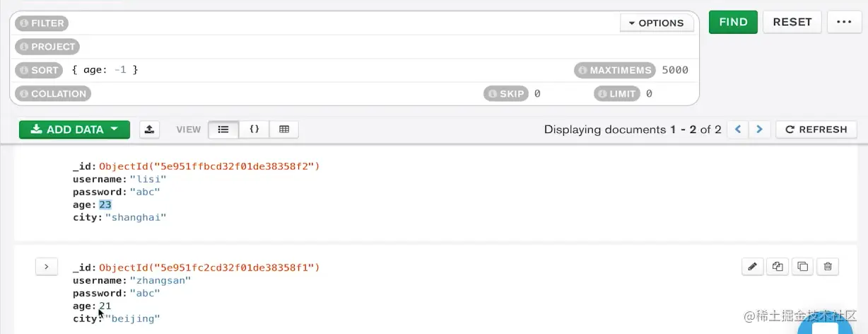Screen dimensions: 868x334
Task: Click the SKIP info label
Action: coord(506,93)
